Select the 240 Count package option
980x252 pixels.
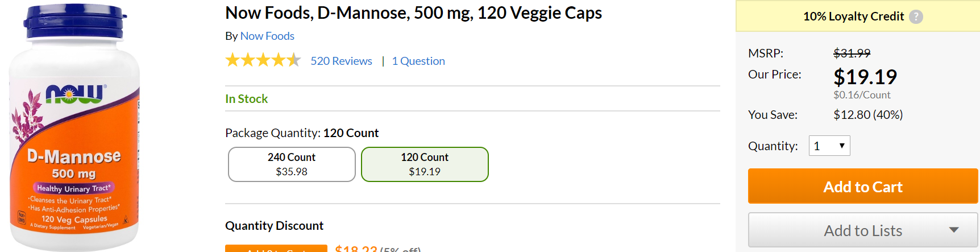[x=292, y=164]
